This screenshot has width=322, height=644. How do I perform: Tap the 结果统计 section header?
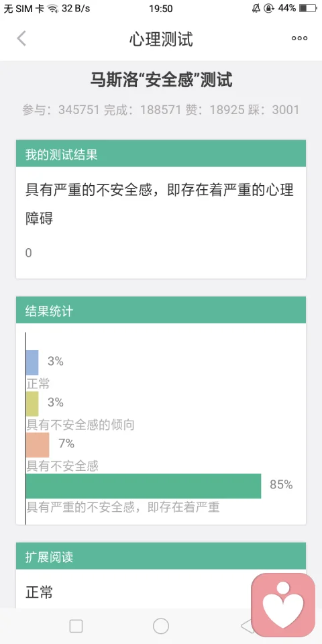[x=161, y=310]
